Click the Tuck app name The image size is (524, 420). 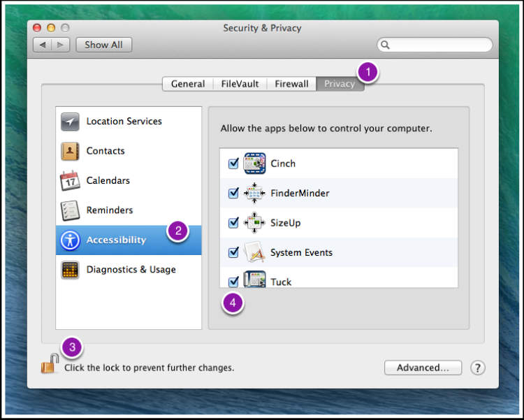281,282
